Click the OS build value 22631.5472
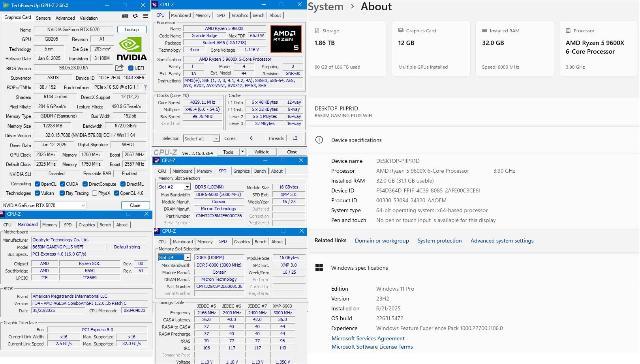 pyautogui.click(x=390, y=318)
